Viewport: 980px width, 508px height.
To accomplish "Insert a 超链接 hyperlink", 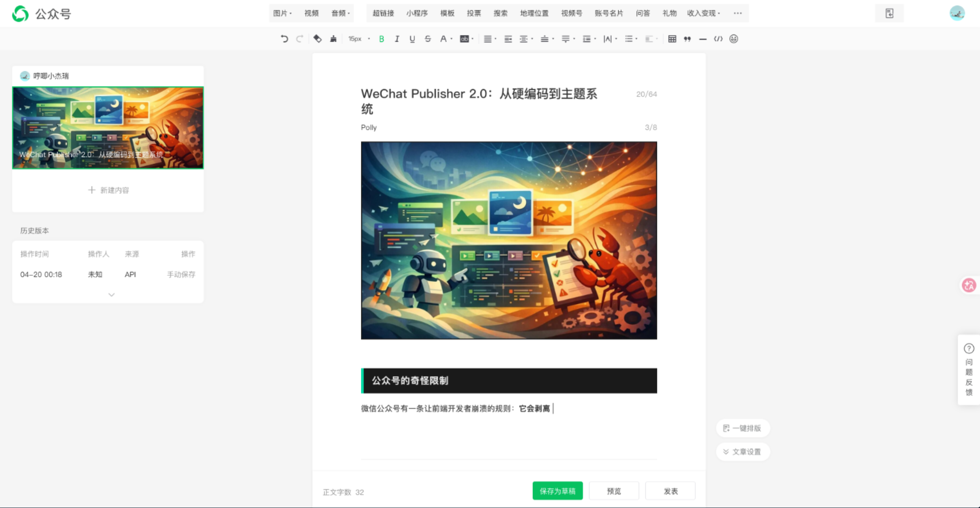I will (383, 13).
